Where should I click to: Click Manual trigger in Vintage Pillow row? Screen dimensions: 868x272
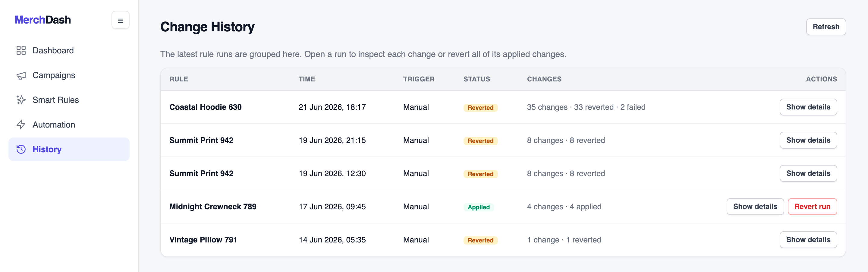[416, 240]
